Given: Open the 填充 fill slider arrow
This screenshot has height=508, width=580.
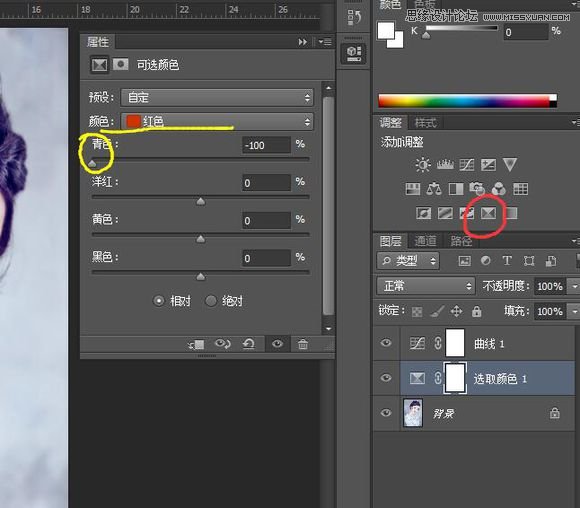Looking at the screenshot, I should coord(573,311).
